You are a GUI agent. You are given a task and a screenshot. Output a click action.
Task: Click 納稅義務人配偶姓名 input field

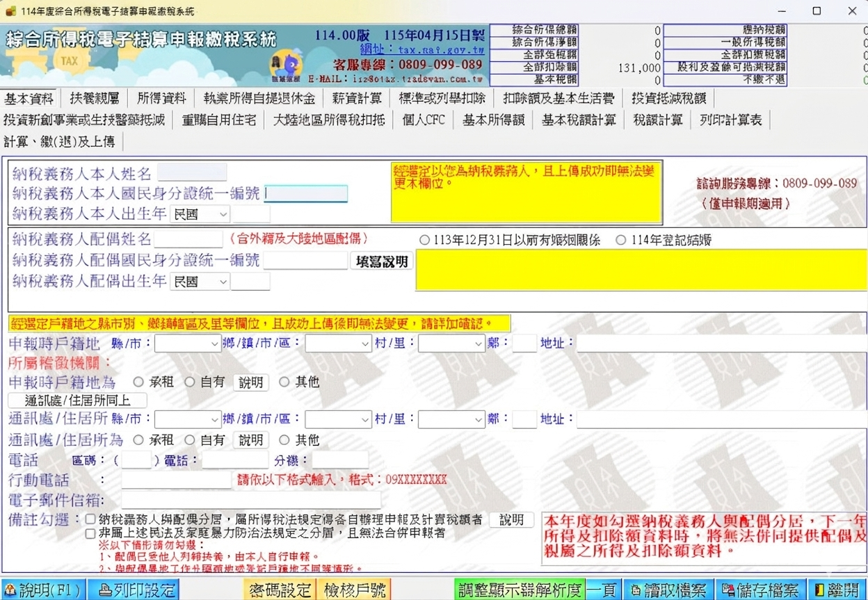click(x=188, y=240)
